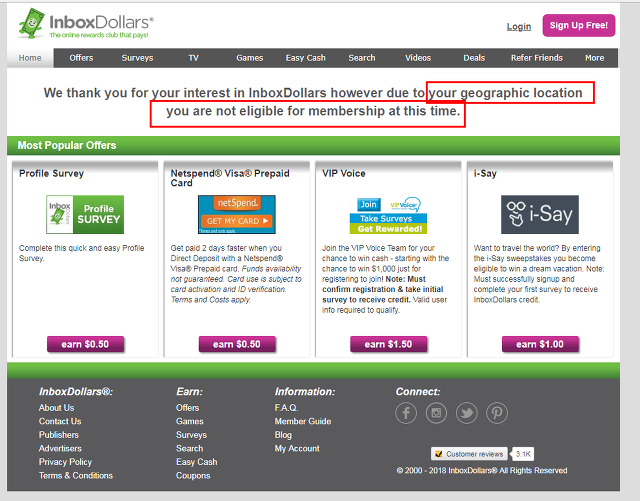Open the Coupons footer link
The width and height of the screenshot is (640, 501).
193,475
